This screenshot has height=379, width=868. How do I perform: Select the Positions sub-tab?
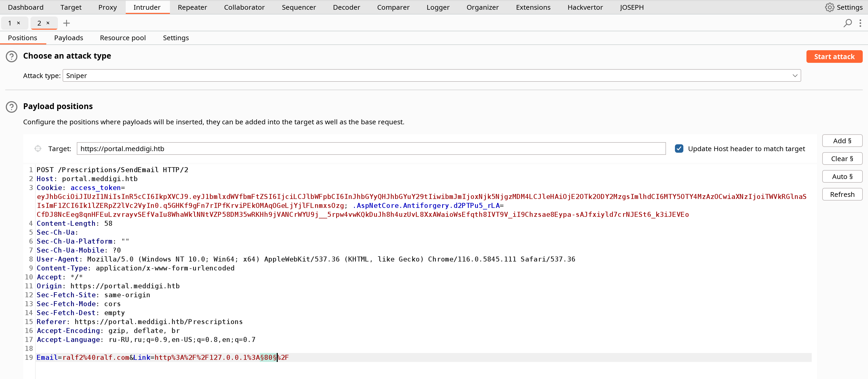tap(23, 38)
